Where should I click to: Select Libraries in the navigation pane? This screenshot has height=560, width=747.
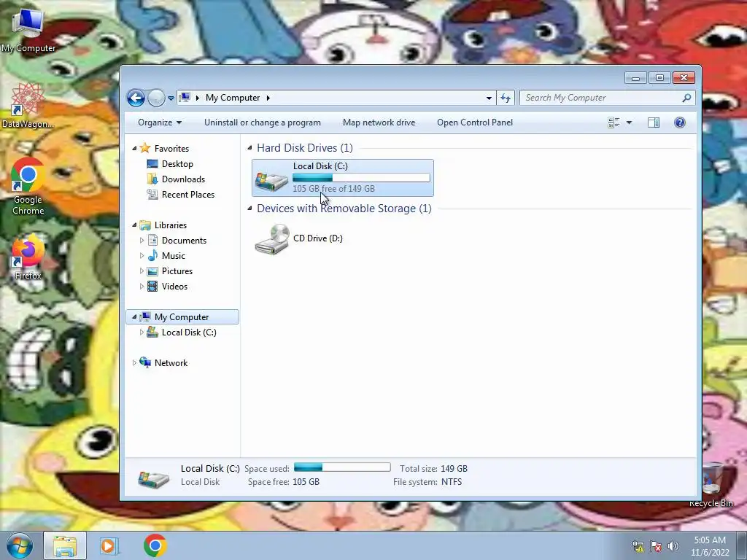171,225
